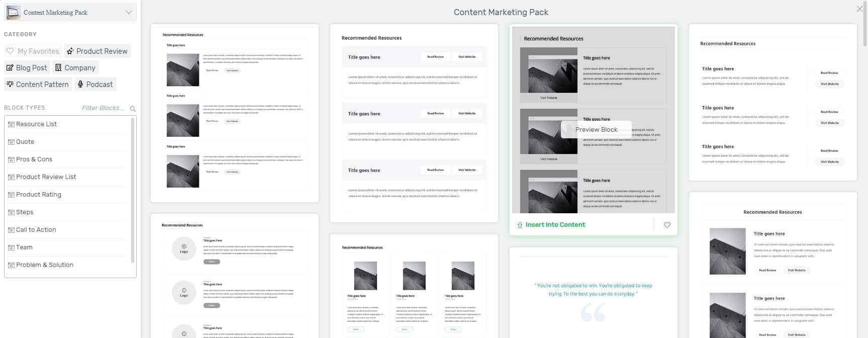Click the block icon next to Steps
The height and width of the screenshot is (338, 868).
pos(11,212)
